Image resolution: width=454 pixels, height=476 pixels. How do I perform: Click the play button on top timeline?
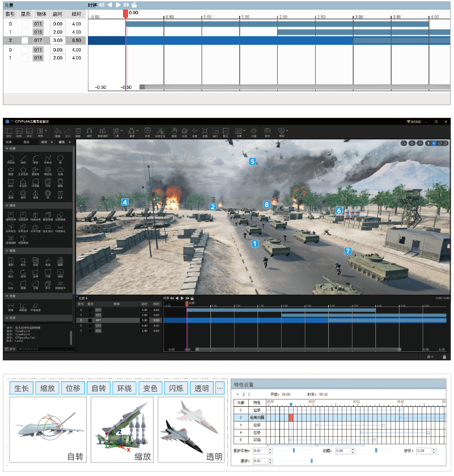pyautogui.click(x=118, y=5)
